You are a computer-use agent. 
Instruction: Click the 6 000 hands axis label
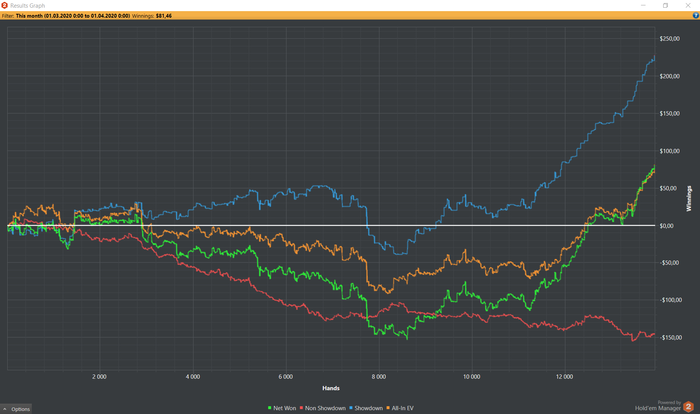pos(286,377)
